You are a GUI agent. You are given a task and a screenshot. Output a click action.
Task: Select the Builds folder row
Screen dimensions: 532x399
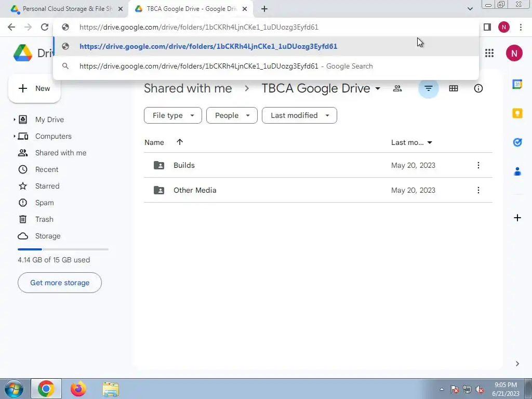click(318, 165)
